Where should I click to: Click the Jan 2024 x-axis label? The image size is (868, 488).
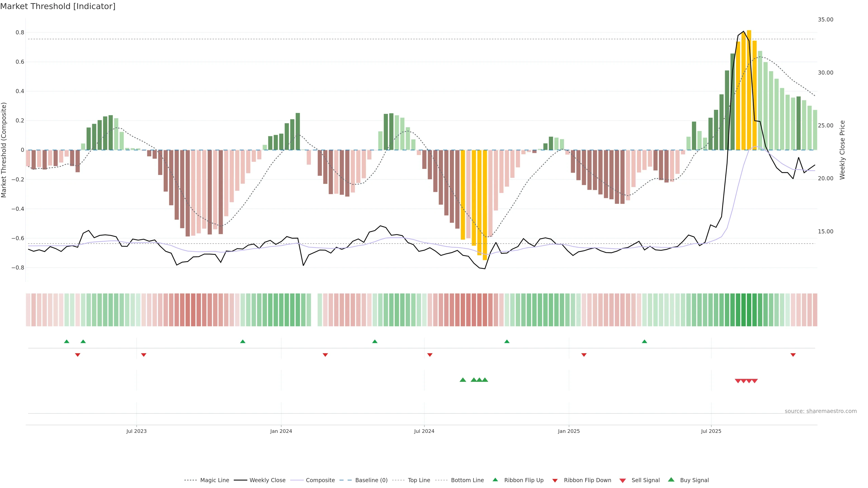click(x=281, y=431)
